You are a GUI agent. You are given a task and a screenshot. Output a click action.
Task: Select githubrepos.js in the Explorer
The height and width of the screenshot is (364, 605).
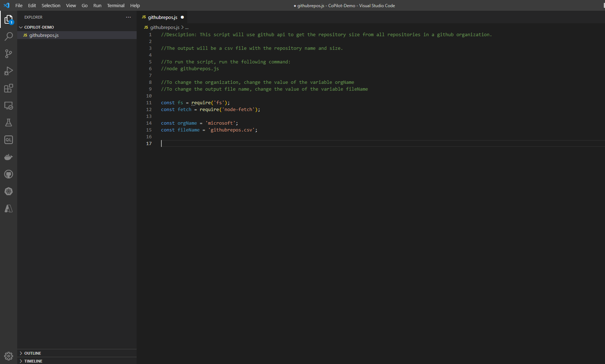(44, 35)
